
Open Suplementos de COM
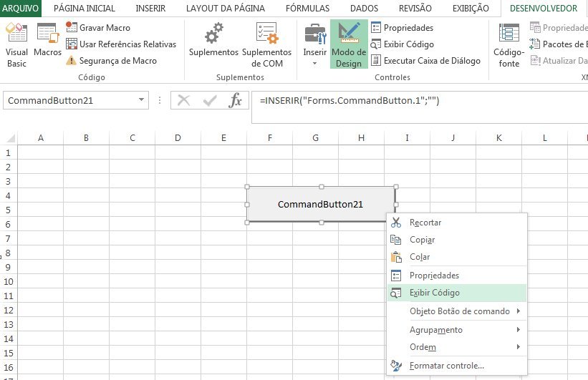click(266, 44)
